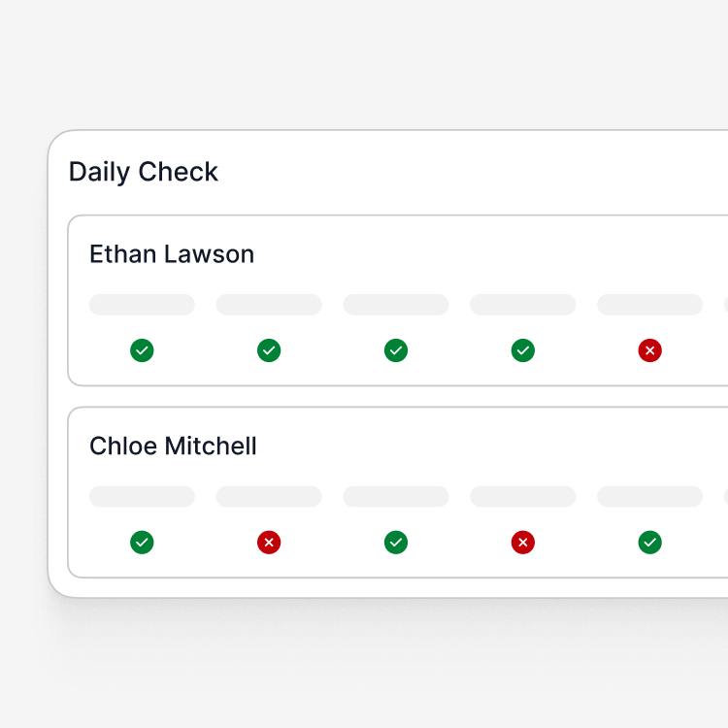Select Ethan Lawson's second gray placeholder pill

point(269,305)
